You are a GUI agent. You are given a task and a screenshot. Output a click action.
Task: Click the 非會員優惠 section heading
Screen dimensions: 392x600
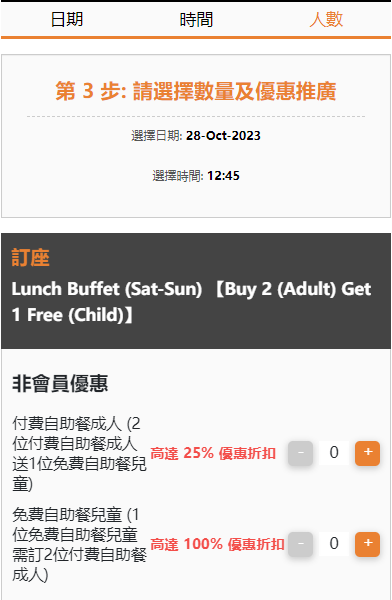(60, 384)
